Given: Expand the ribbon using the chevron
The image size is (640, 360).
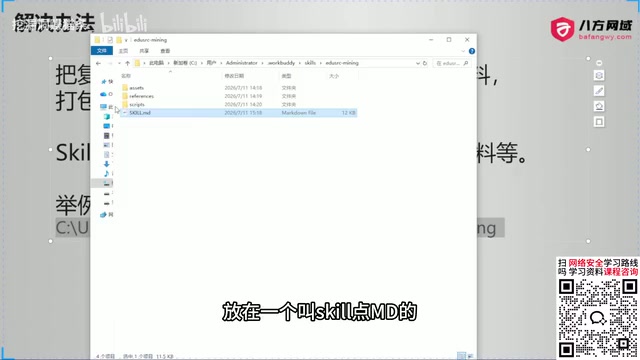Looking at the screenshot, I should 463,51.
